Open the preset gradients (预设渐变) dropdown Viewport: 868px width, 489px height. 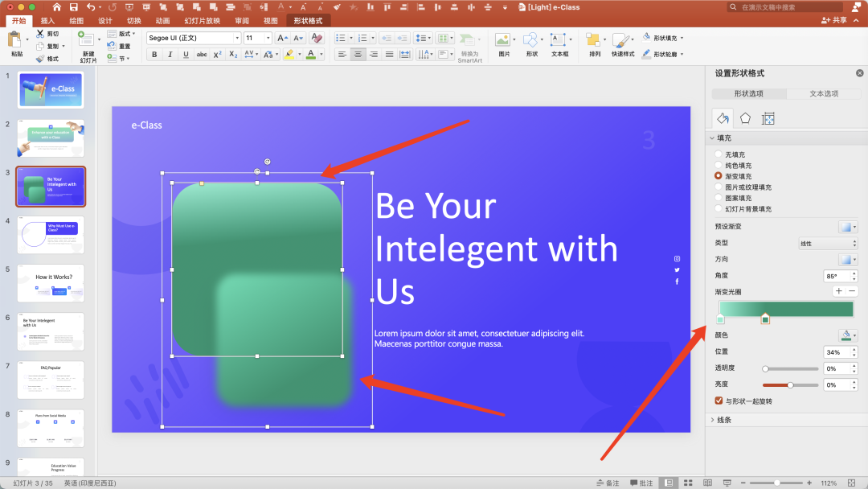click(848, 227)
